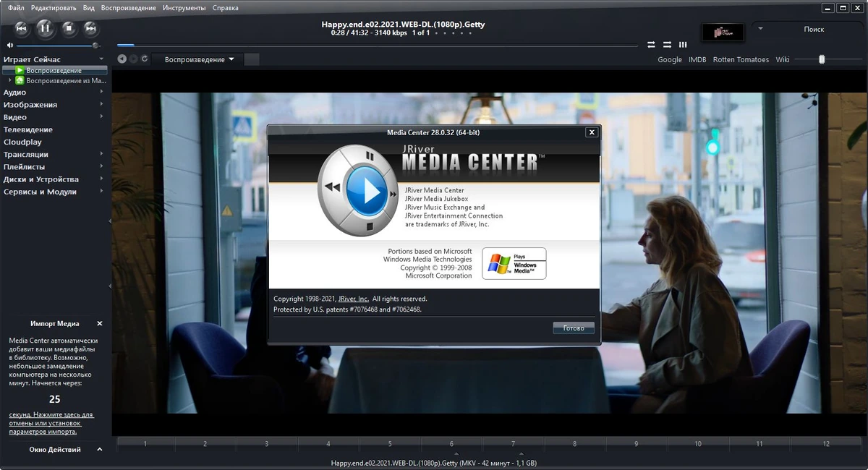Click Готово in the About dialog
The width and height of the screenshot is (868, 470).
pos(574,328)
